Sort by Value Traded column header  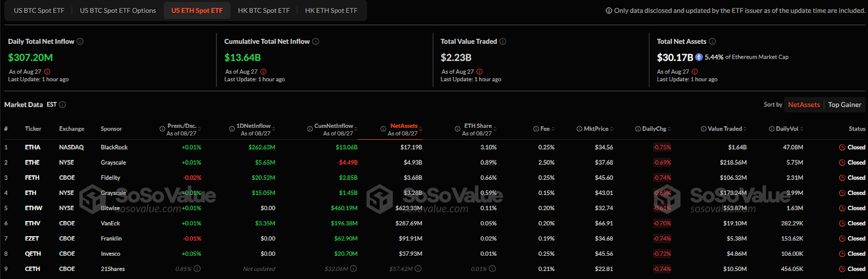[724, 129]
